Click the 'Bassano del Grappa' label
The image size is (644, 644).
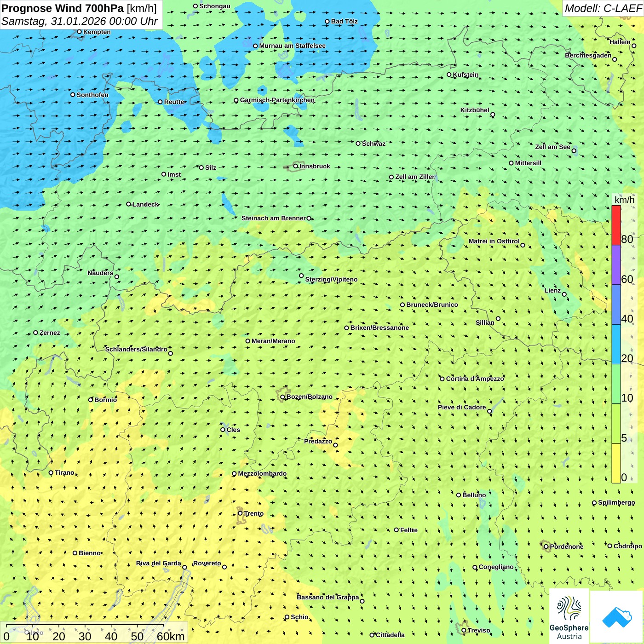point(328,597)
